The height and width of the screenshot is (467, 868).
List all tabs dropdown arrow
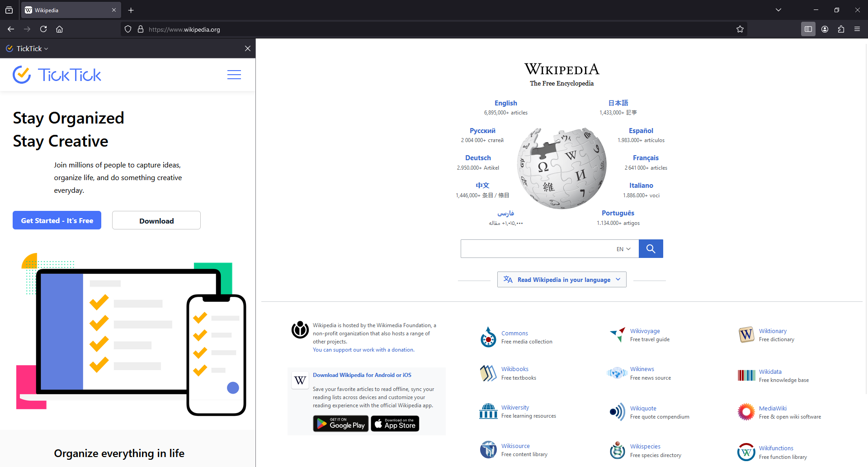click(x=778, y=10)
